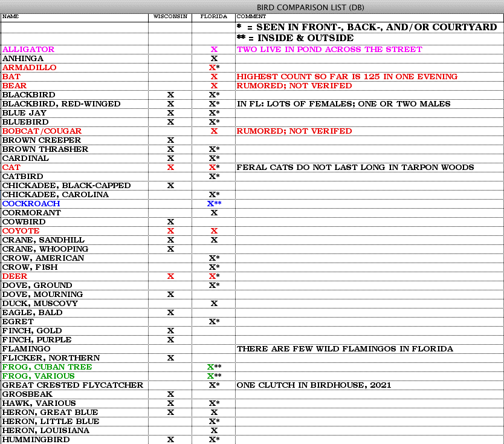Select the CHICKADEE, BLACK-CAPPED cell
504x444 pixels.
[74, 185]
